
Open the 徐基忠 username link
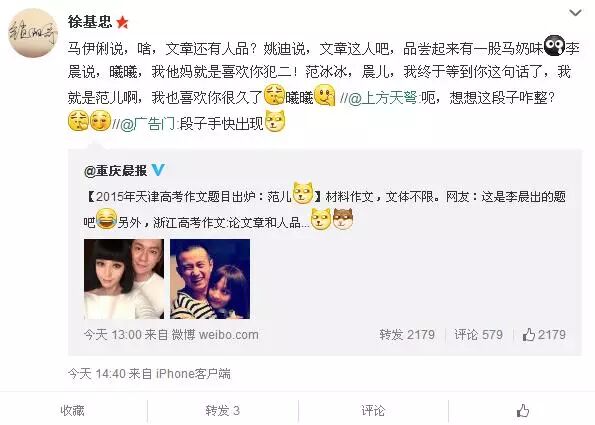[x=90, y=22]
